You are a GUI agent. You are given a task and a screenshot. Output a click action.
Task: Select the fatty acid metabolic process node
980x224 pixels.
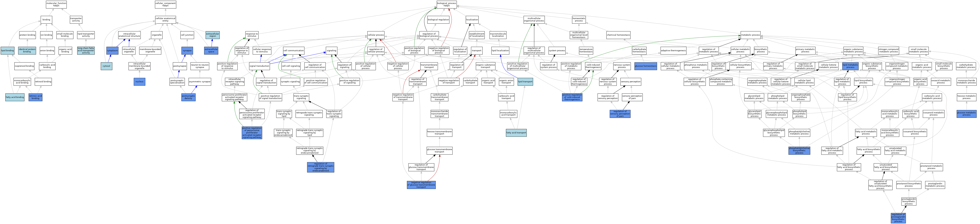click(x=866, y=133)
